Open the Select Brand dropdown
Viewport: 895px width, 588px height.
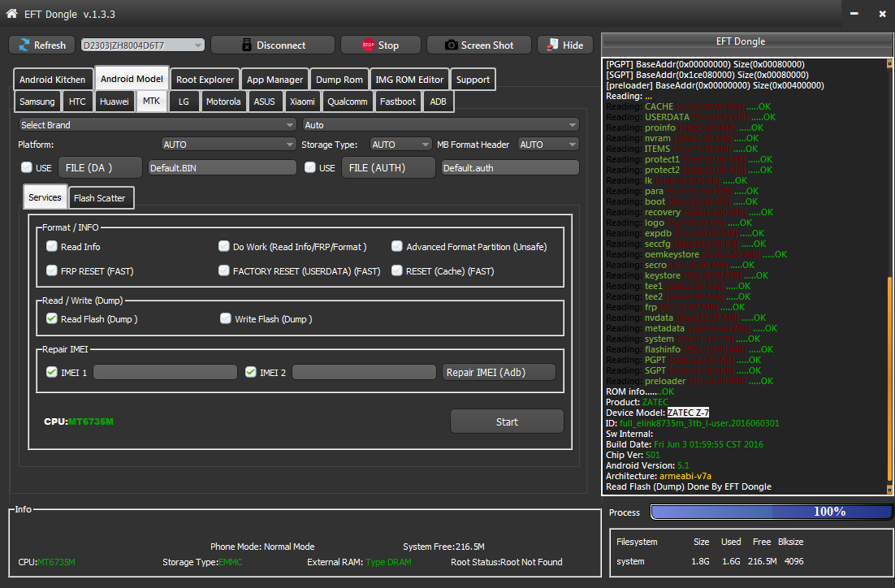pyautogui.click(x=158, y=124)
